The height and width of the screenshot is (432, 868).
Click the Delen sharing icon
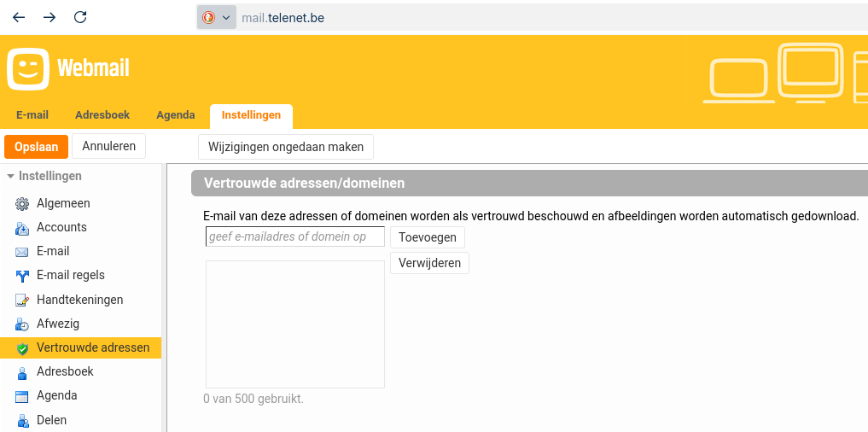click(22, 420)
